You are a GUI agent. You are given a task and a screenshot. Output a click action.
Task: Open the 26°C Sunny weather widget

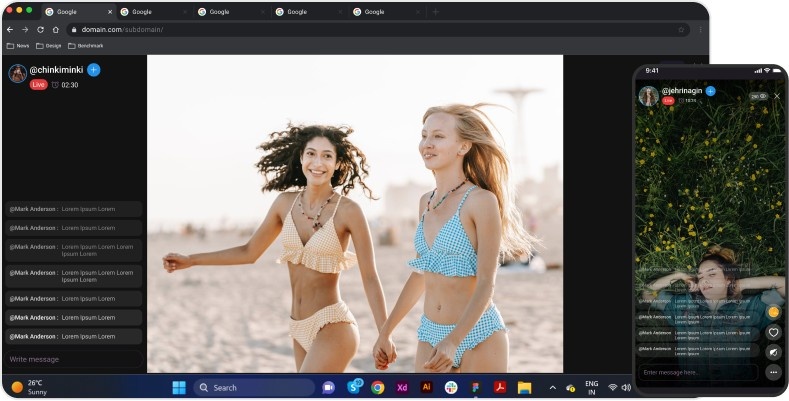point(29,387)
